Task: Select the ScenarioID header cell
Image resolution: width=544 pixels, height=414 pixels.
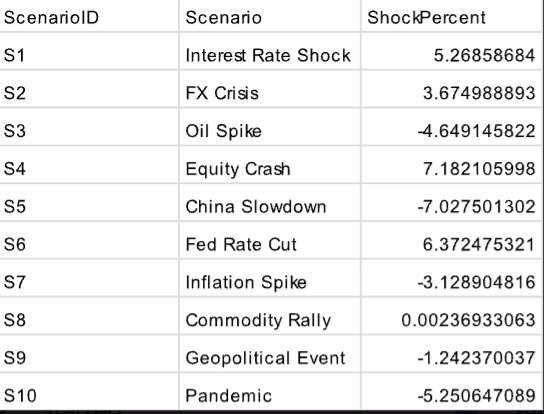Action: pos(89,16)
